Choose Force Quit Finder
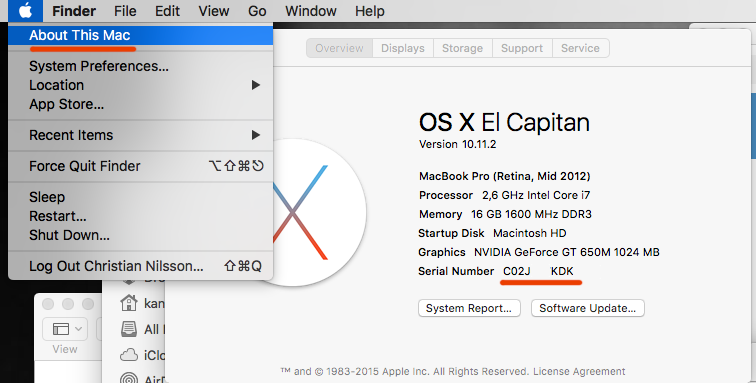Image resolution: width=756 pixels, height=383 pixels. pyautogui.click(x=140, y=166)
